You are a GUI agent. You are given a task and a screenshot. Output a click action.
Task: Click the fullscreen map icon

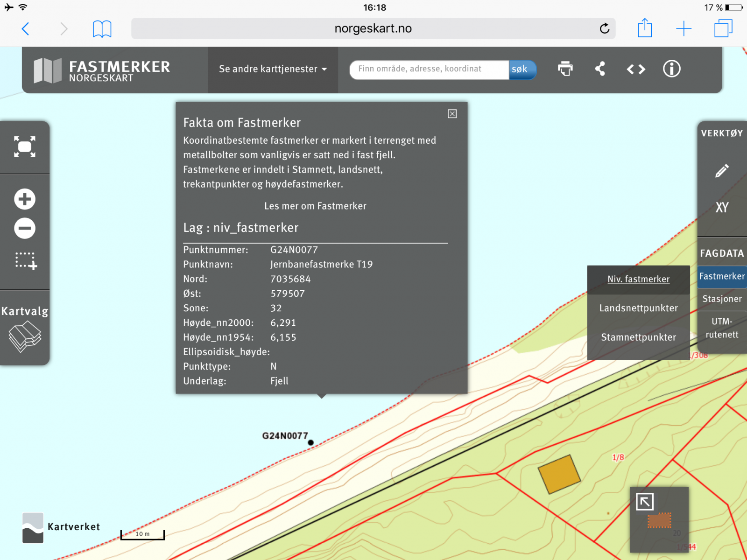pyautogui.click(x=25, y=147)
